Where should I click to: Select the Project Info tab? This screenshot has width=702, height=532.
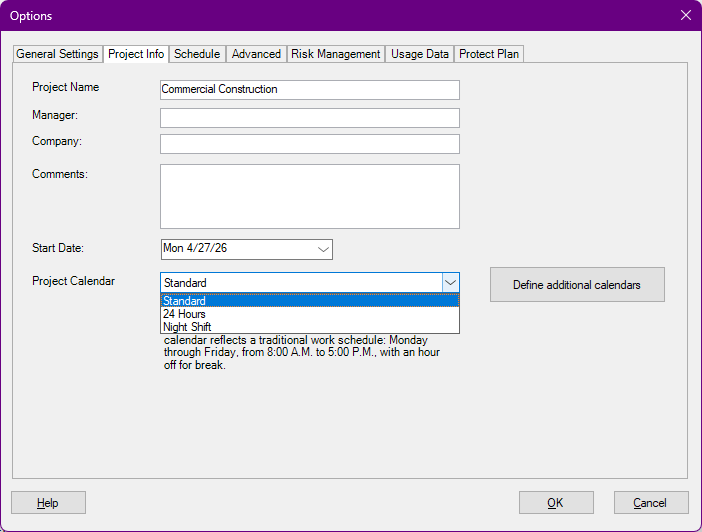pos(136,54)
